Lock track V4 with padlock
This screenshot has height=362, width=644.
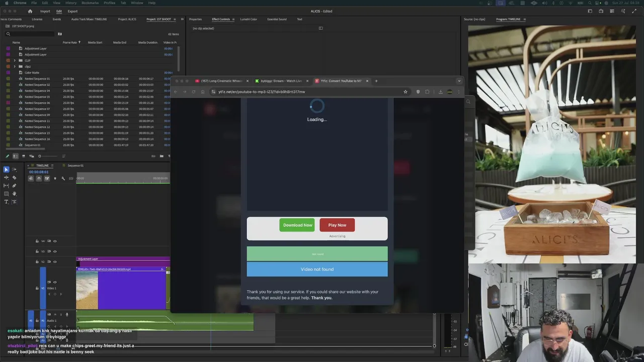point(37,241)
